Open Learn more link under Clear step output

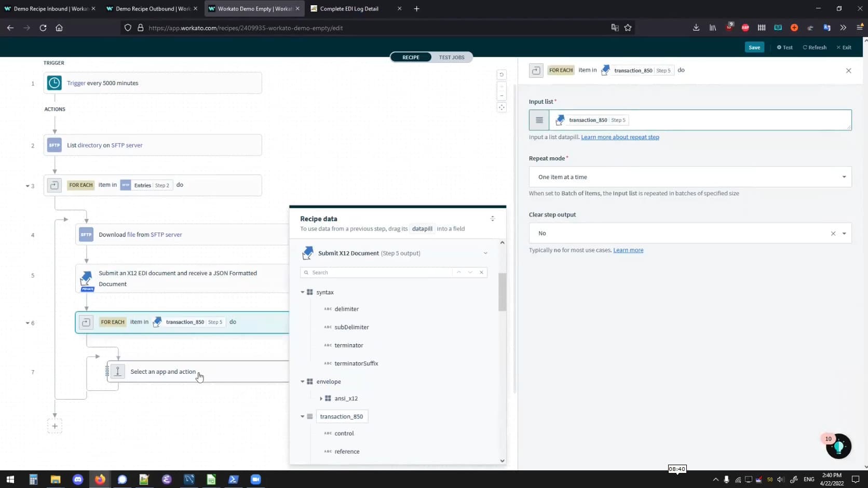(x=628, y=250)
